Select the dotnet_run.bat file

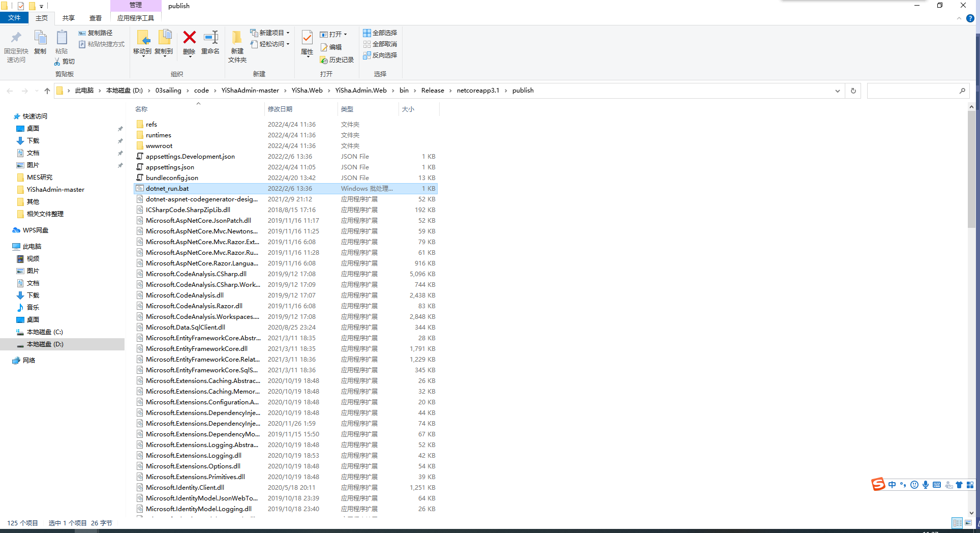tap(286, 189)
